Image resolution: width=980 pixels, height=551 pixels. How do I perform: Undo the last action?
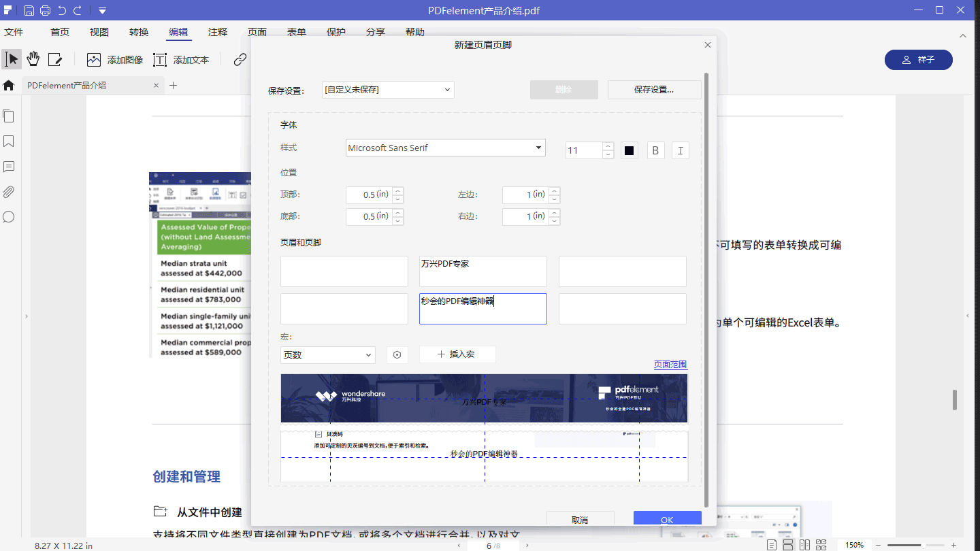[x=62, y=10]
